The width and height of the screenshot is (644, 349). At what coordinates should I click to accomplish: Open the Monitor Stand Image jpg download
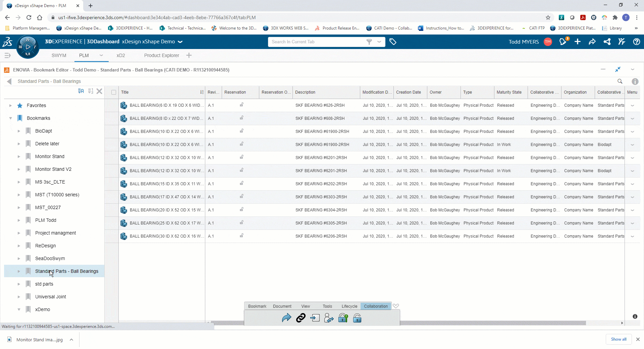tap(39, 340)
